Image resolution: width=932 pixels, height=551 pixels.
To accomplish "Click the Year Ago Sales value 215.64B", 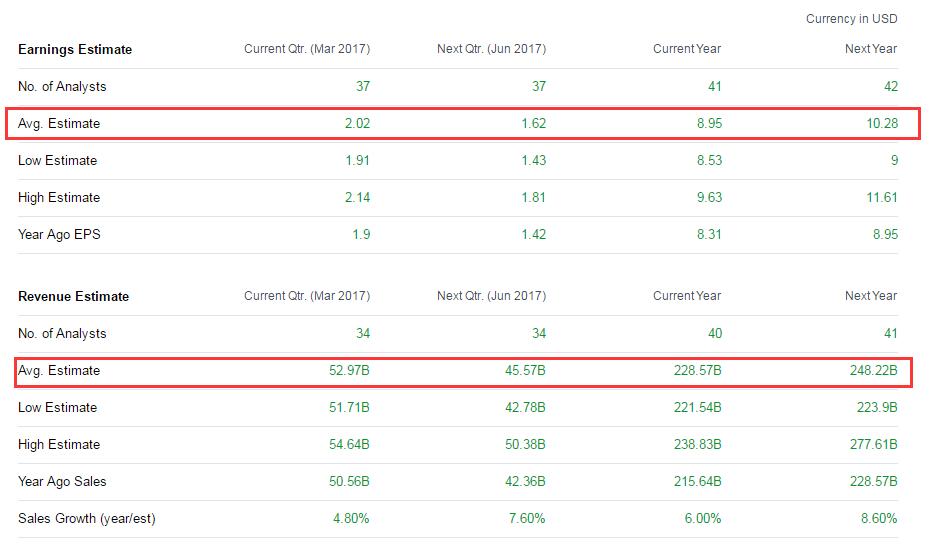I will (x=696, y=481).
